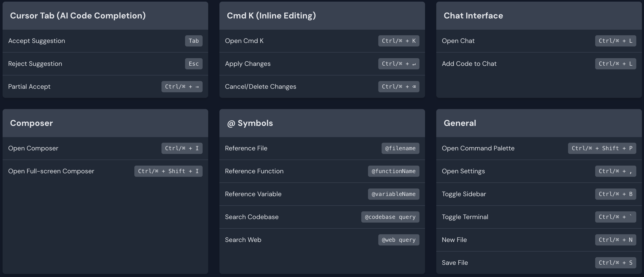Click the Ctrl/⌘ + ⌫ shortcut badge
This screenshot has width=644, height=277.
coord(399,87)
